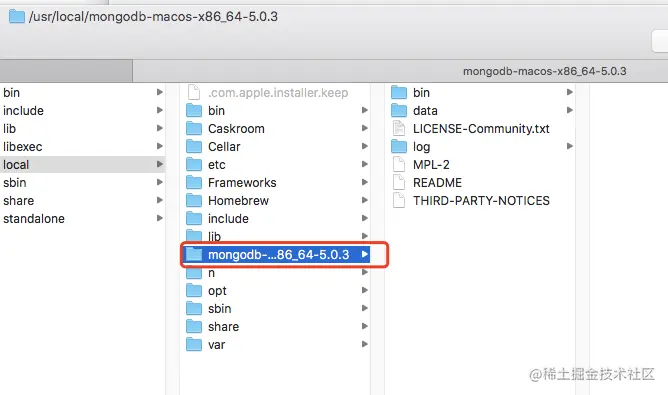Click the folder icon beside the /usr/local path
Viewport: 668px width, 395px height.
tap(17, 17)
